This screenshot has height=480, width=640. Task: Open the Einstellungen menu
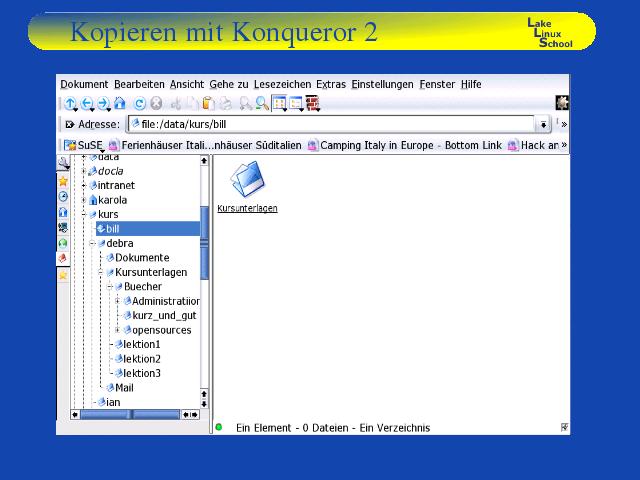382,84
